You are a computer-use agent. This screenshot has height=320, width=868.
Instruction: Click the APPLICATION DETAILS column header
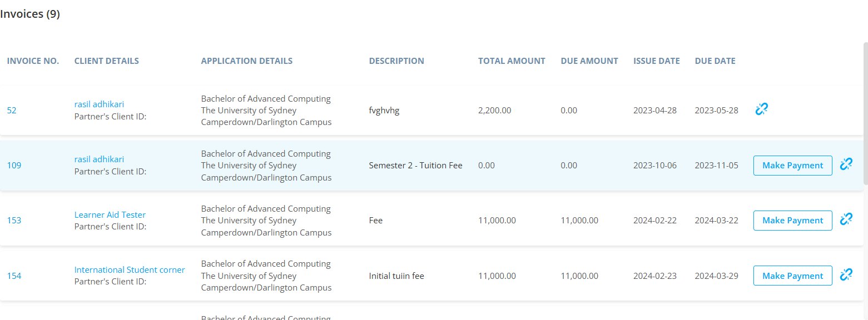coord(247,61)
